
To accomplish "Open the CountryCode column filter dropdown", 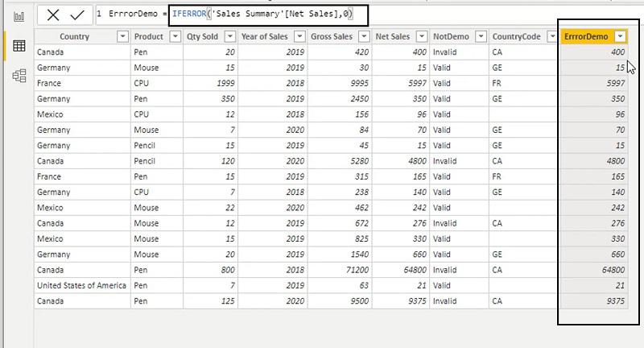I will tap(552, 36).
